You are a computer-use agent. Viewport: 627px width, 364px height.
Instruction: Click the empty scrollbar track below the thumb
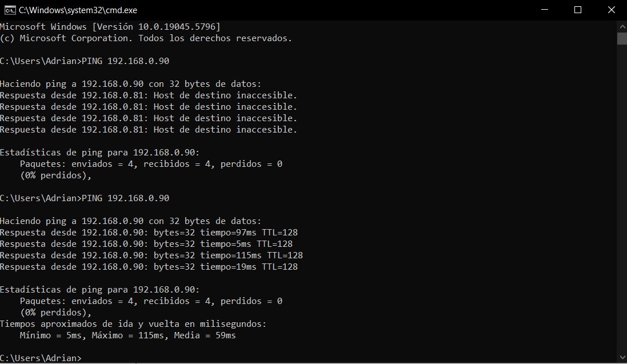622,198
